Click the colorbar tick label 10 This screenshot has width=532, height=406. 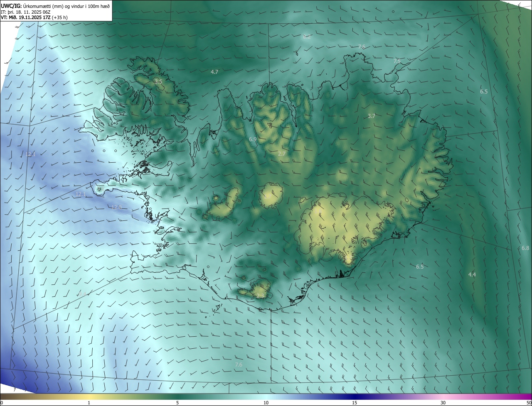(266, 403)
